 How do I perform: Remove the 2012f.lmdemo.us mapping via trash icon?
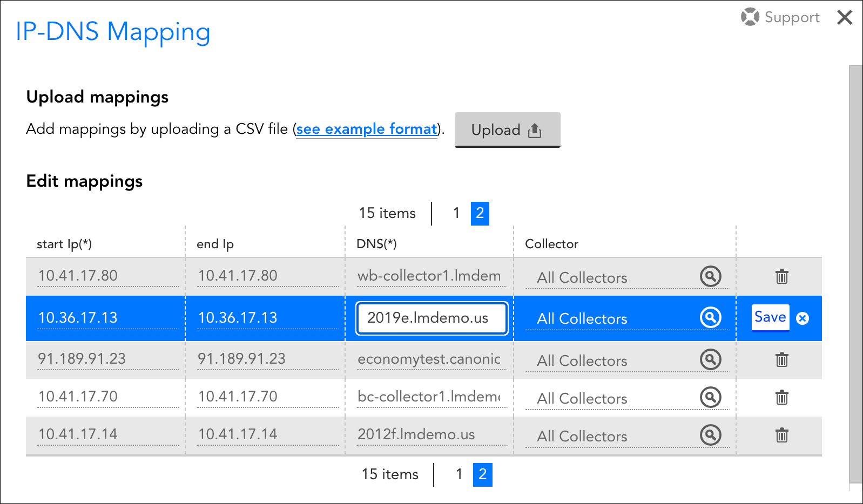coord(781,435)
